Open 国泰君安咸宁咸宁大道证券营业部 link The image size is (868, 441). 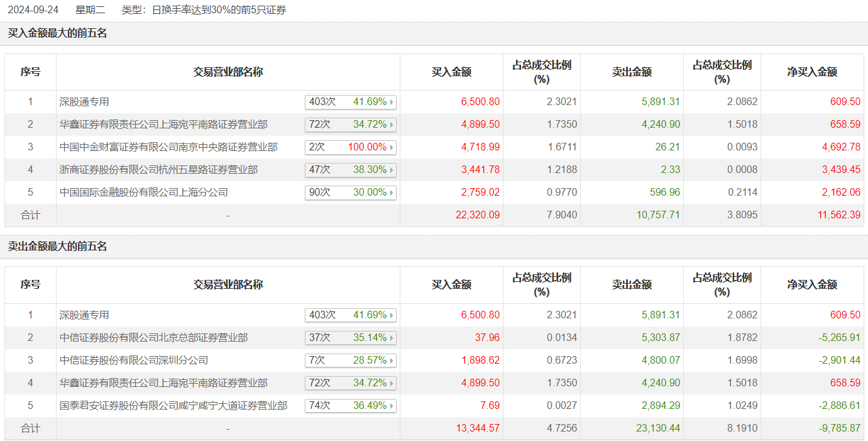173,406
